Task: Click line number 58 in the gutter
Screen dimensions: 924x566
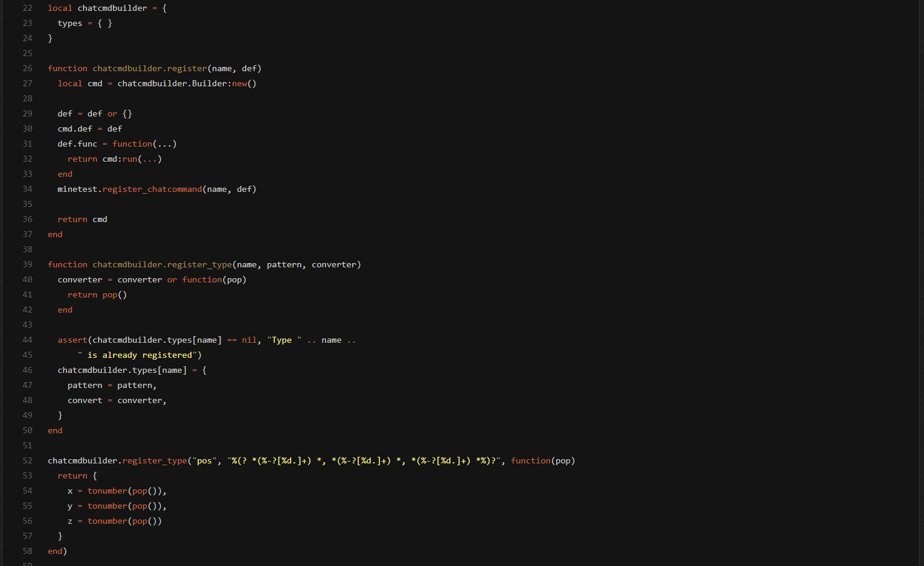Action: click(x=27, y=551)
